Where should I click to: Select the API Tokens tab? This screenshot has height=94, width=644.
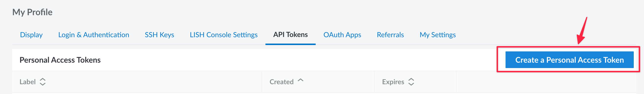coord(291,35)
